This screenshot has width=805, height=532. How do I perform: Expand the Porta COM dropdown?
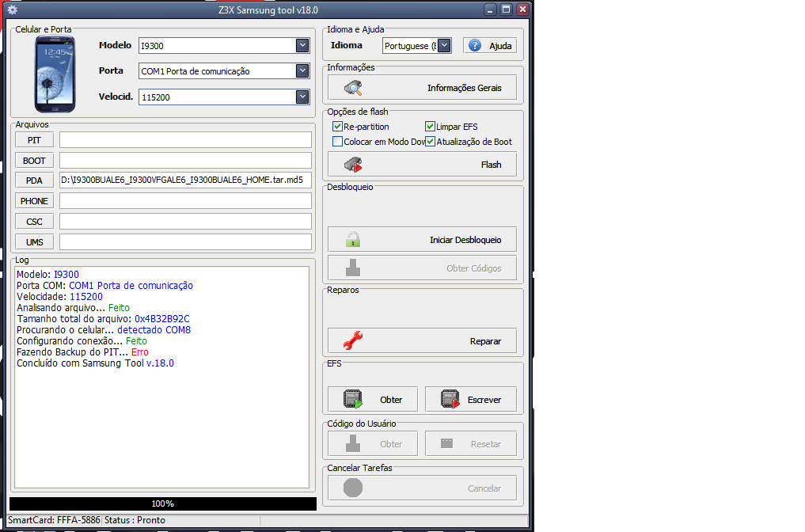(x=302, y=71)
